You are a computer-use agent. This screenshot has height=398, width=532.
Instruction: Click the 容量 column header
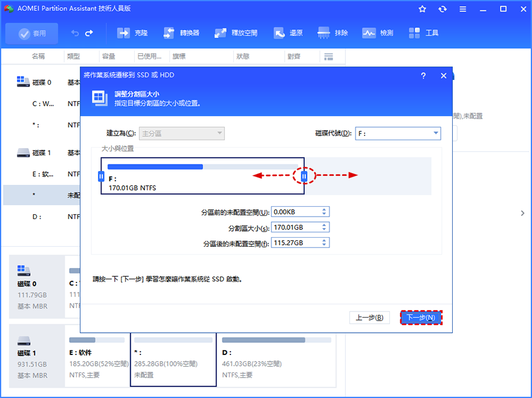(x=109, y=56)
